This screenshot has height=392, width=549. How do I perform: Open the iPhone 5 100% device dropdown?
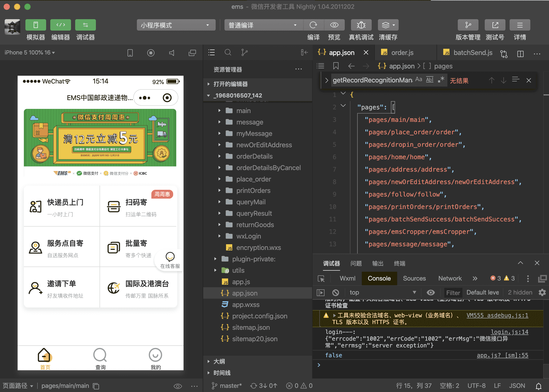(x=30, y=53)
